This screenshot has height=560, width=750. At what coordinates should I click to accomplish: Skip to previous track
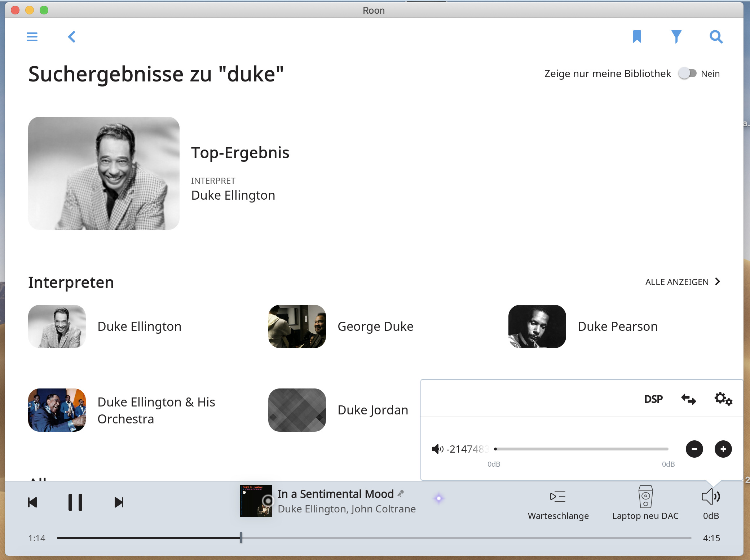(32, 502)
